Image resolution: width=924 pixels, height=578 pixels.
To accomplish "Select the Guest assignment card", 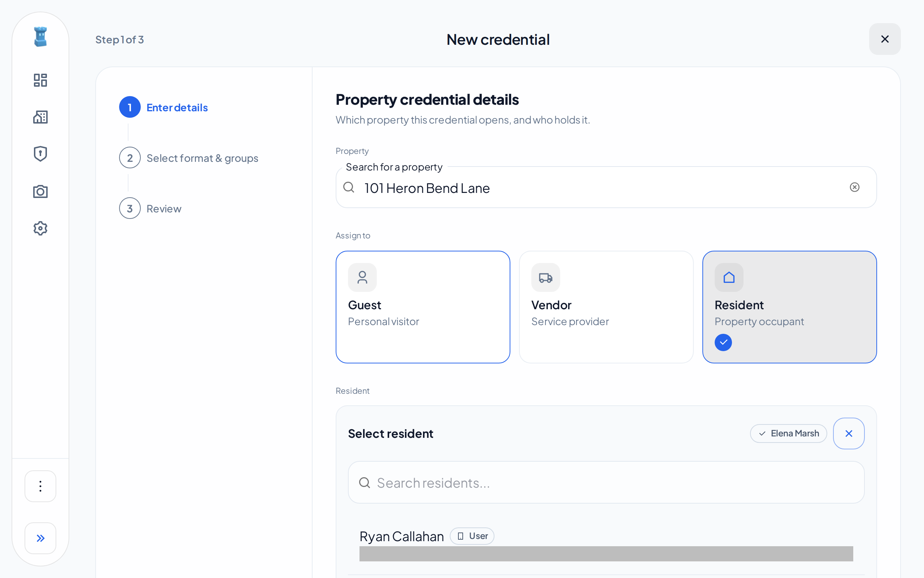I will tap(423, 307).
